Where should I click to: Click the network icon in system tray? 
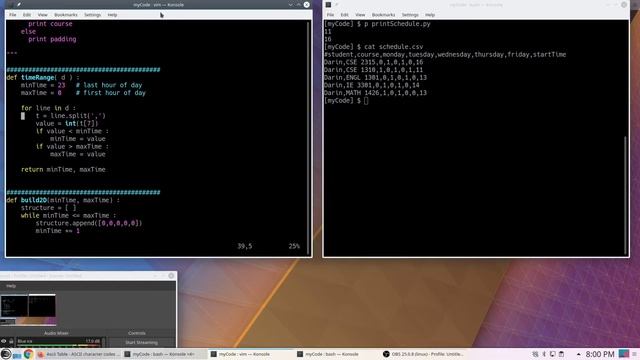click(x=535, y=354)
